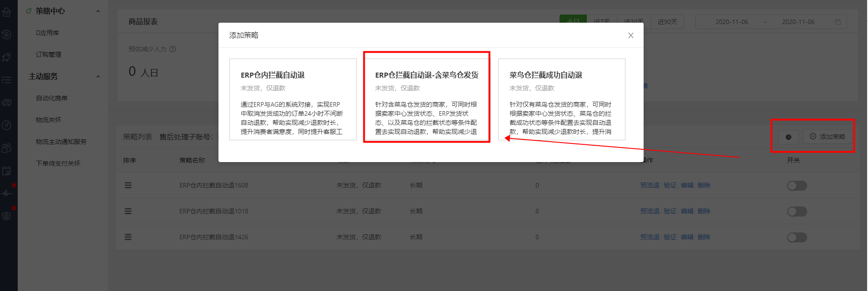Viewport: 868px width, 291px height.
Task: Toggle switch for ERP仓内拦截自动退1608
Action: pos(797,185)
